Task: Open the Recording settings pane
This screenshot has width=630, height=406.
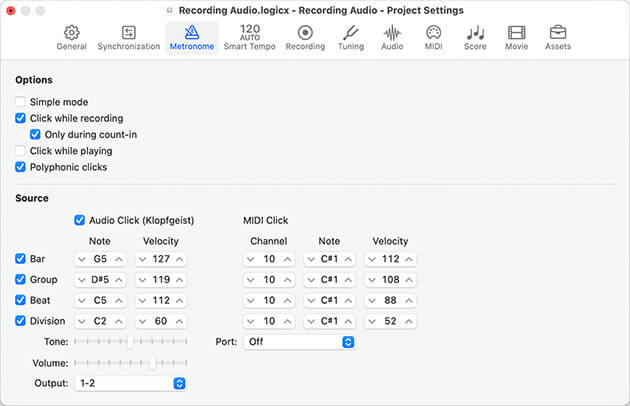Action: click(305, 38)
